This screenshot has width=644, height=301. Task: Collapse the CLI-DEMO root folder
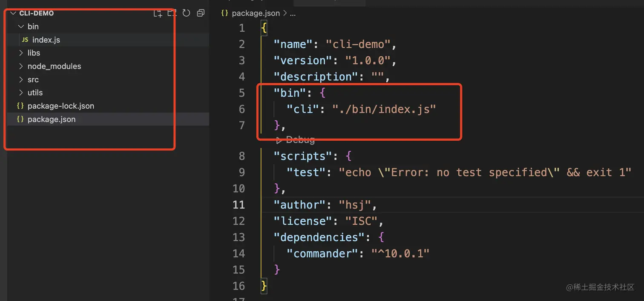pyautogui.click(x=13, y=13)
